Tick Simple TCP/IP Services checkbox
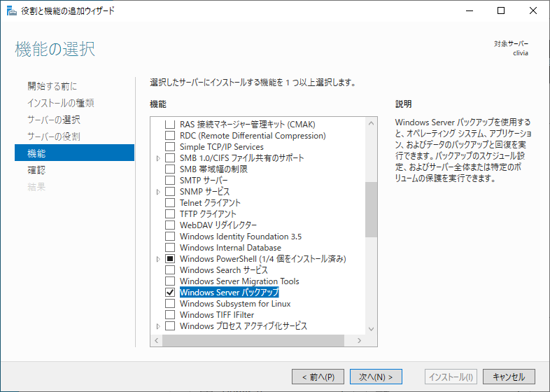The image size is (550, 392). (170, 147)
